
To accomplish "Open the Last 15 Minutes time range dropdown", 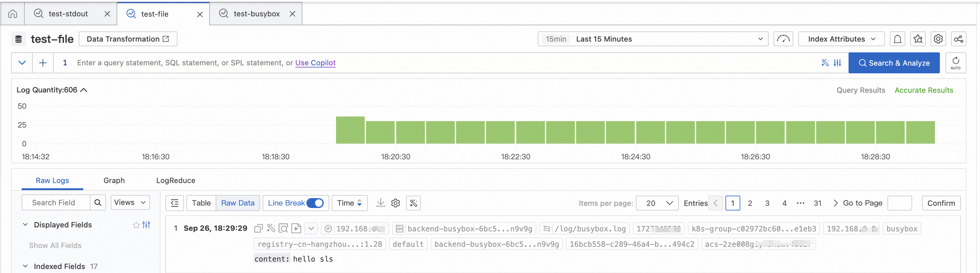I will click(x=653, y=39).
